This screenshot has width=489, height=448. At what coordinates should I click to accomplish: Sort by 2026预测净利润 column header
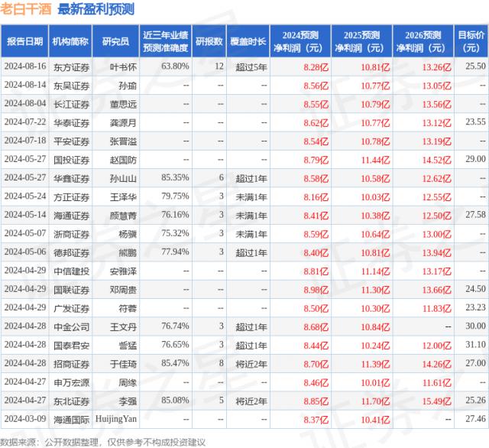423,41
